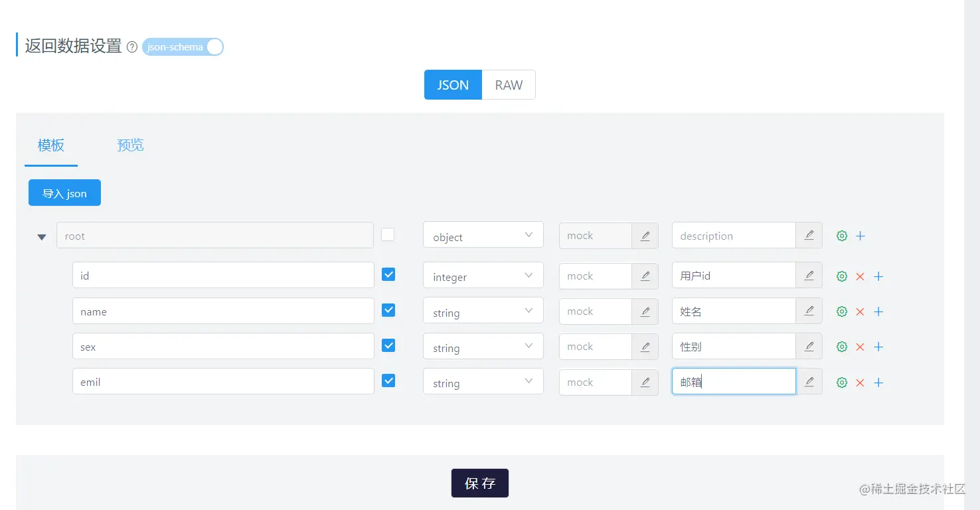Open the emil string type dropdown
The image size is (980, 510).
coord(483,382)
